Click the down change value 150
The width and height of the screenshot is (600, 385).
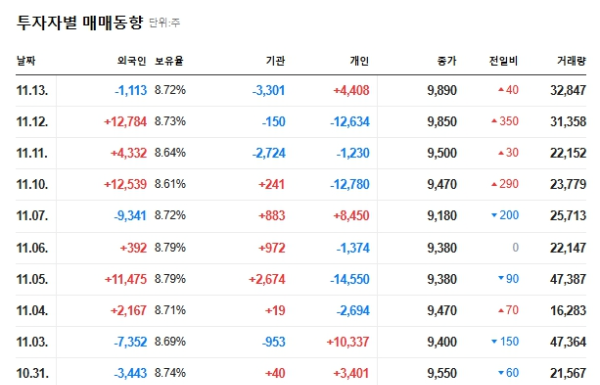click(509, 342)
